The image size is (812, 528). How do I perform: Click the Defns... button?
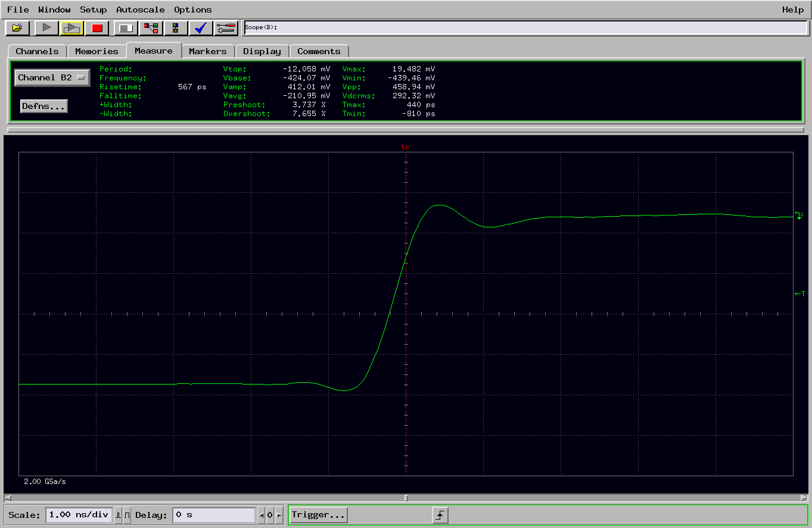point(43,107)
